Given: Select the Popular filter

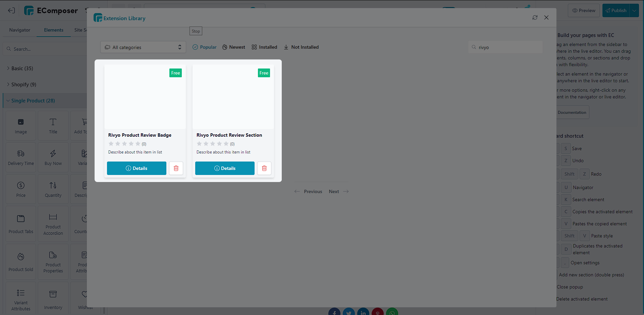Looking at the screenshot, I should [x=205, y=47].
